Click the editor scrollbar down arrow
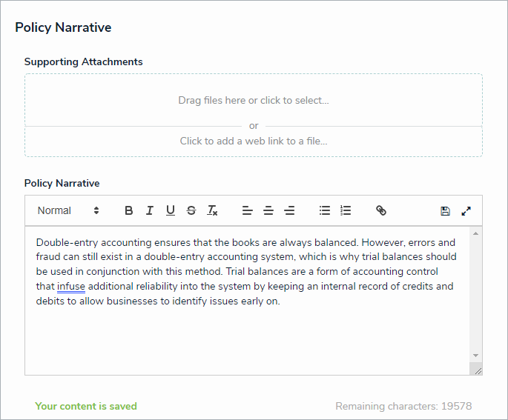The height and width of the screenshot is (420, 508). 475,356
